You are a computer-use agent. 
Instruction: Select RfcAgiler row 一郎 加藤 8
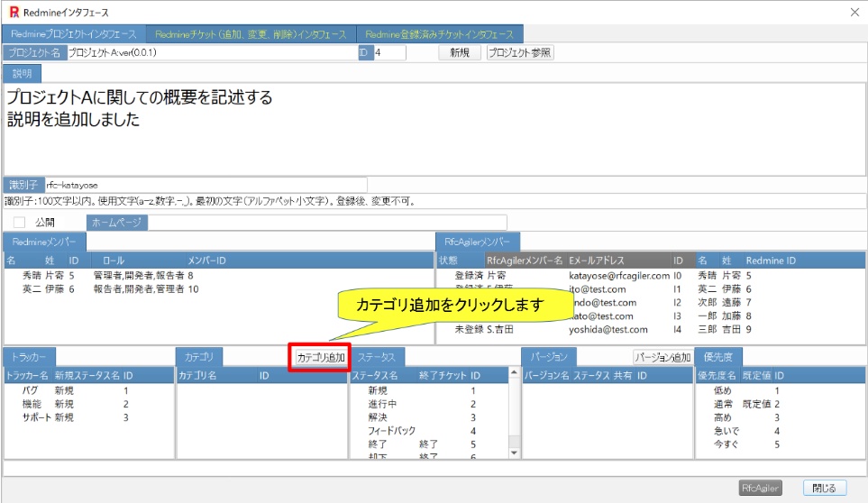651,316
